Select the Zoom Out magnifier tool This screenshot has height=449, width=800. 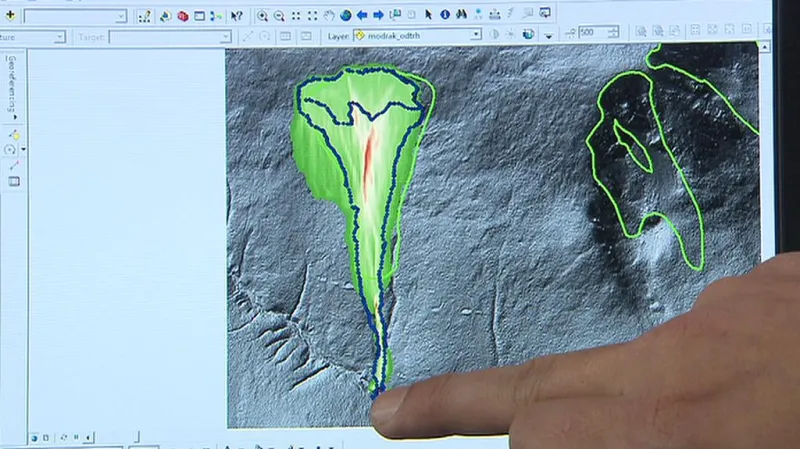pyautogui.click(x=278, y=16)
